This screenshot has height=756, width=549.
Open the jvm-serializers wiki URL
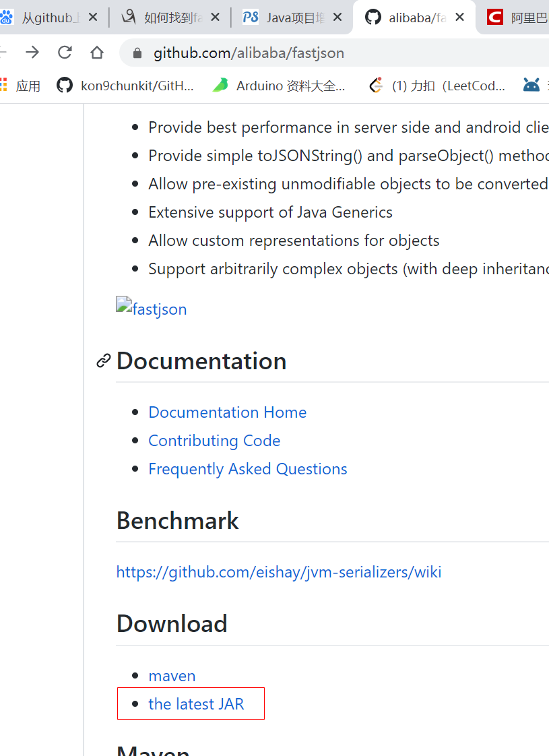279,572
